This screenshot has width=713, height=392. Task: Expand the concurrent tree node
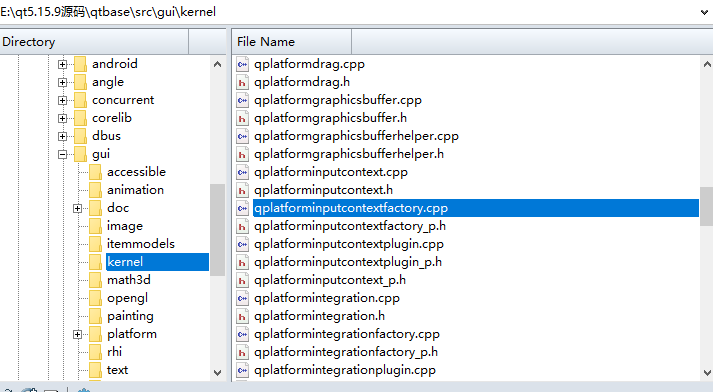click(62, 101)
